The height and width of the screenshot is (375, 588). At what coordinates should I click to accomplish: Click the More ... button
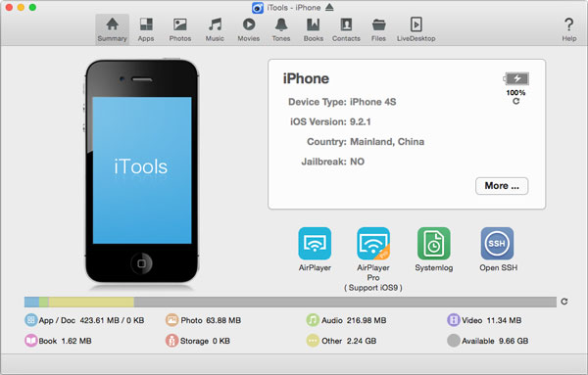pos(502,186)
